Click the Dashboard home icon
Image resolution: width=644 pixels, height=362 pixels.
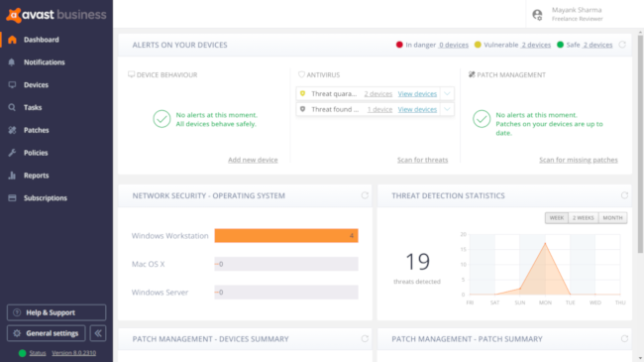pos(12,40)
